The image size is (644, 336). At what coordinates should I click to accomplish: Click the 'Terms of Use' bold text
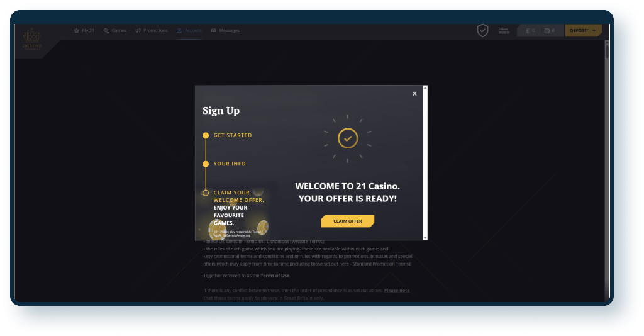click(x=275, y=276)
